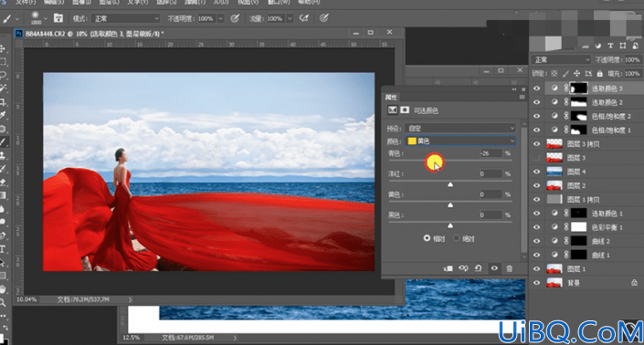The height and width of the screenshot is (345, 644).
Task: Click the 青色 value field showing -26
Action: (x=491, y=153)
